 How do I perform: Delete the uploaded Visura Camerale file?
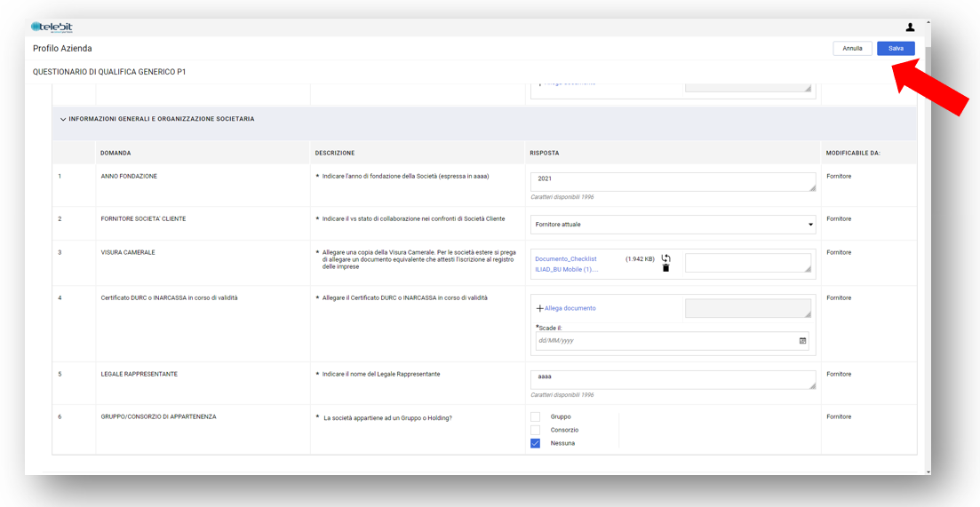665,268
